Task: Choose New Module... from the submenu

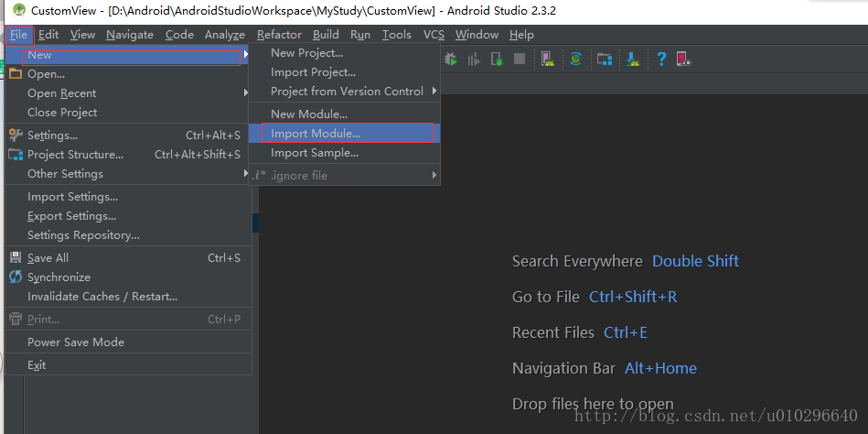Action: (x=344, y=114)
